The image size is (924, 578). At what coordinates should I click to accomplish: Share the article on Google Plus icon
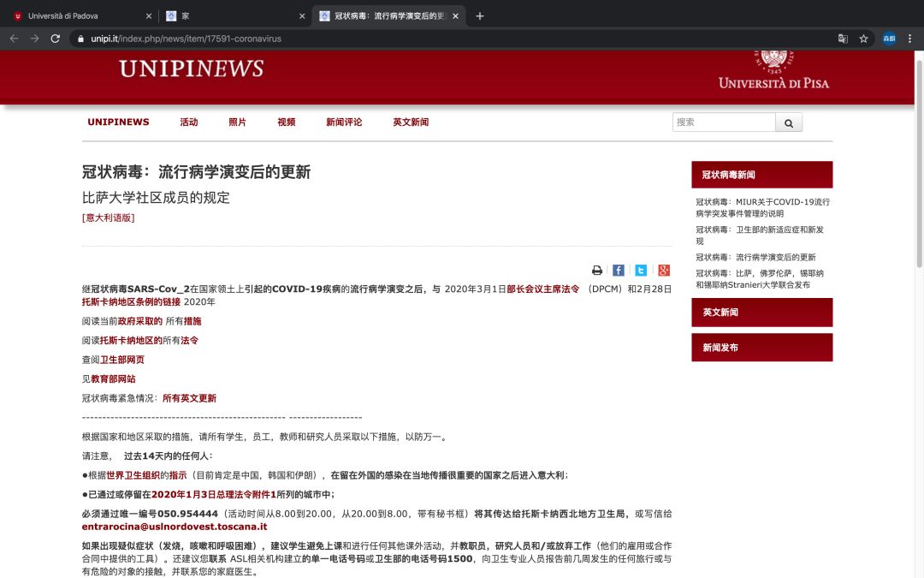click(664, 270)
